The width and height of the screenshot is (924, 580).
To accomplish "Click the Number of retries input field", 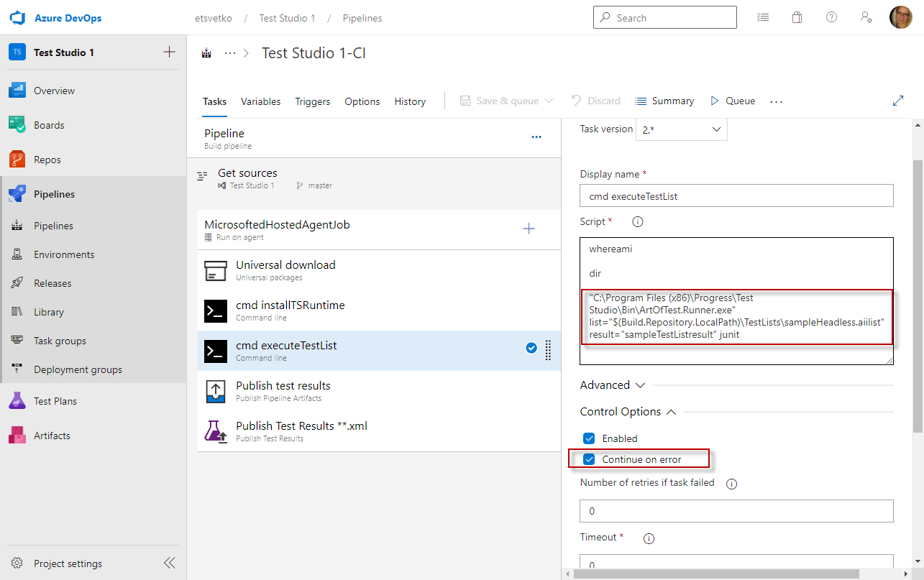I will point(736,511).
